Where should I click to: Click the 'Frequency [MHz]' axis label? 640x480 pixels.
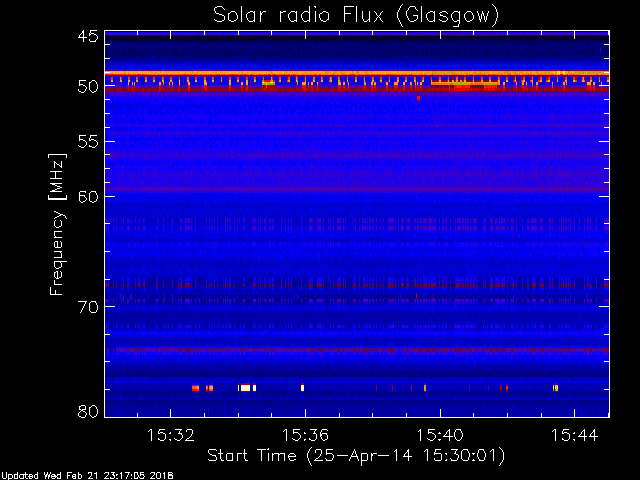tap(57, 224)
